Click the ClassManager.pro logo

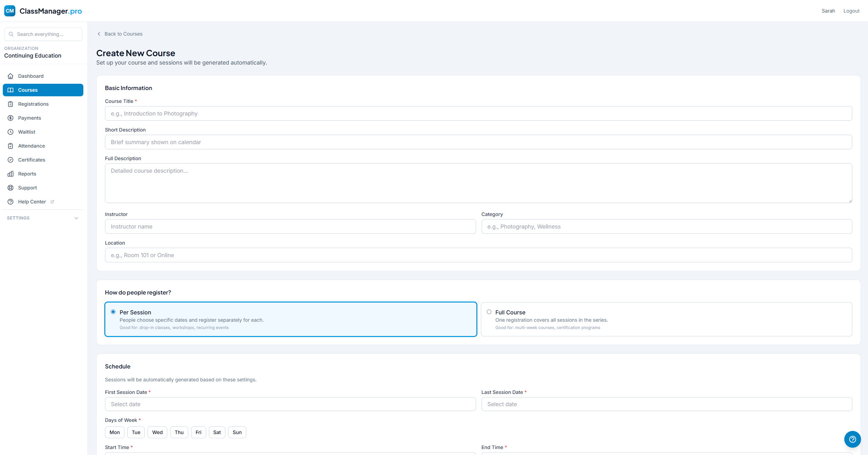tap(43, 11)
